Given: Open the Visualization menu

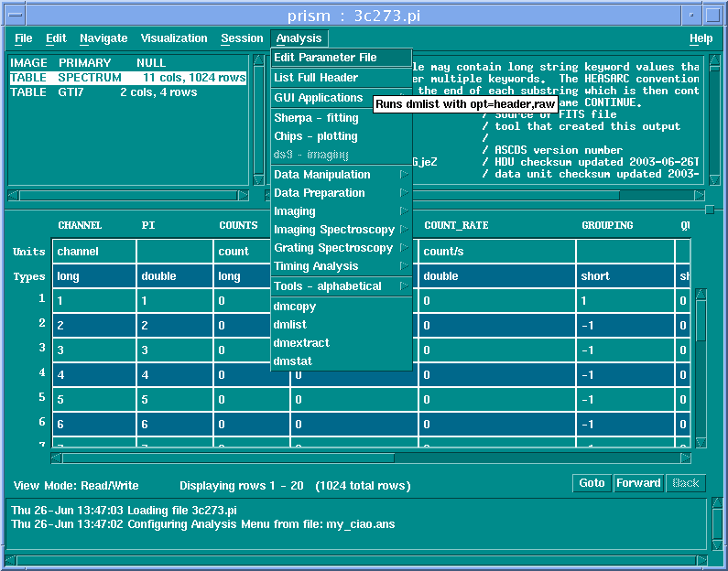Looking at the screenshot, I should coord(174,38).
